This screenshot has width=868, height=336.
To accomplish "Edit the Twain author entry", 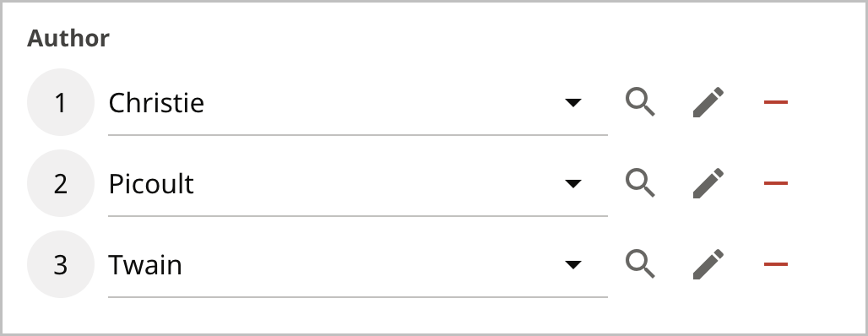I will click(708, 264).
